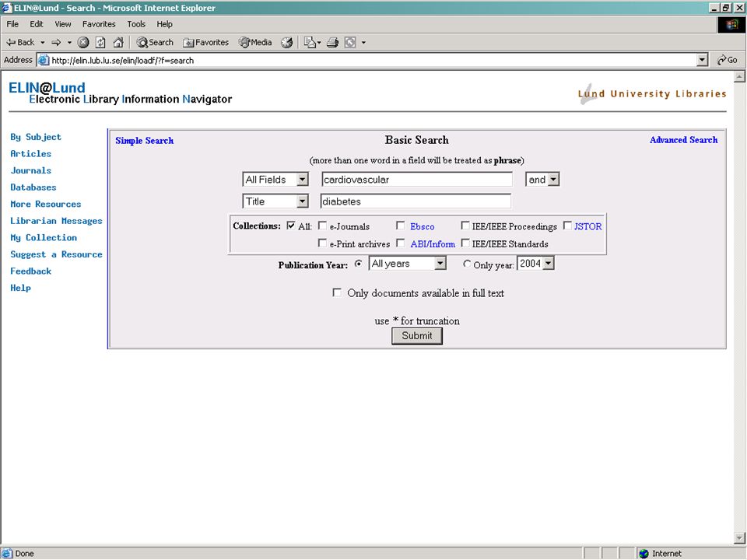Image resolution: width=747 pixels, height=560 pixels.
Task: Click the Go button beside the address bar
Action: tap(727, 60)
